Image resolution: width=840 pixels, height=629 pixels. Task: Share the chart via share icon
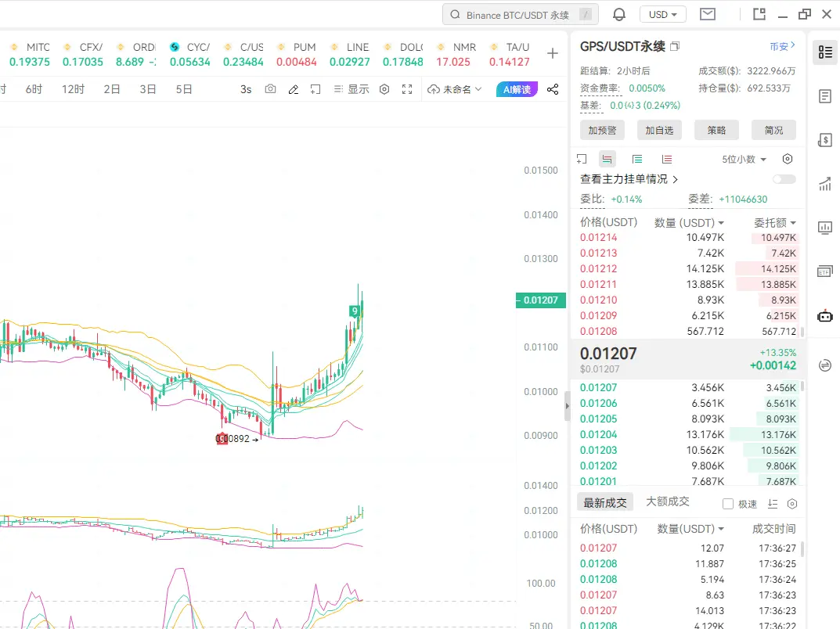pos(553,89)
